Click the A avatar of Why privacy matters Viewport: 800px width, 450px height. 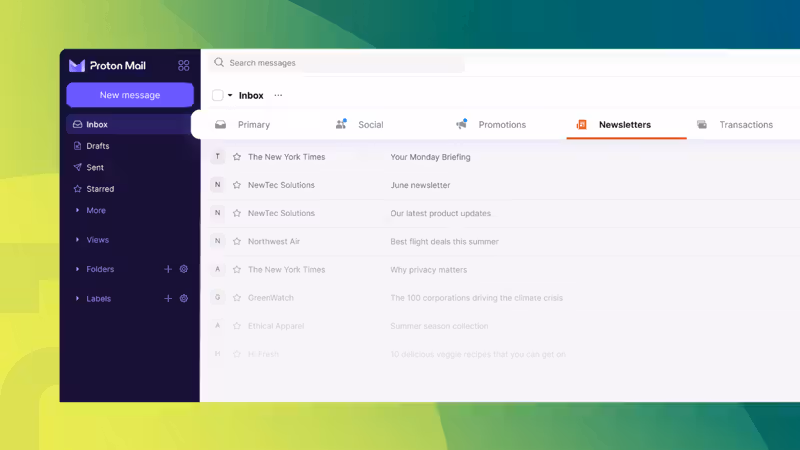(217, 269)
